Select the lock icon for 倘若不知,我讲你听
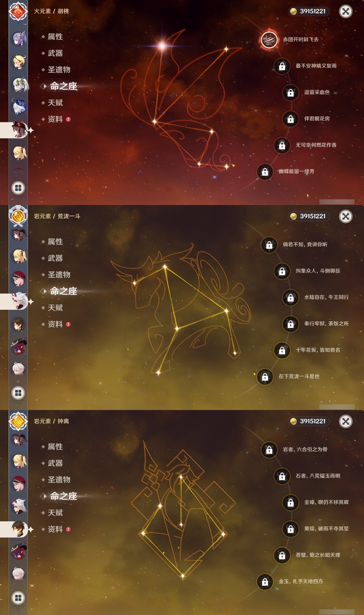The height and width of the screenshot is (615, 364). click(x=269, y=244)
